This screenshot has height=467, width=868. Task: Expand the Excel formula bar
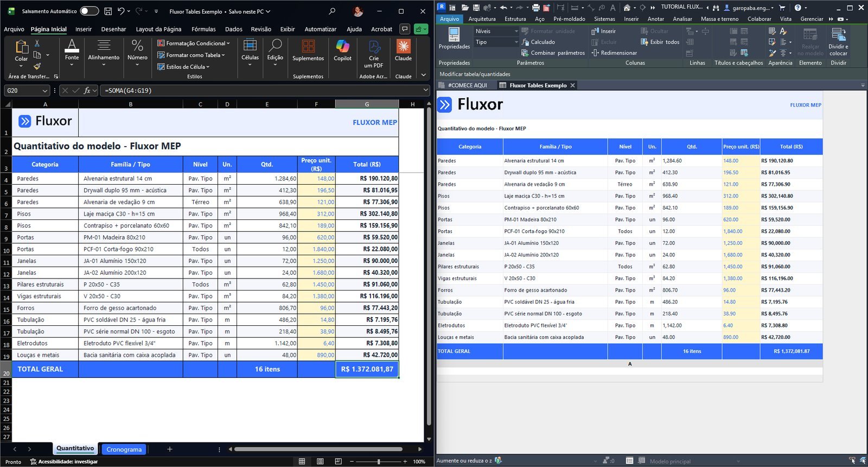coord(425,91)
